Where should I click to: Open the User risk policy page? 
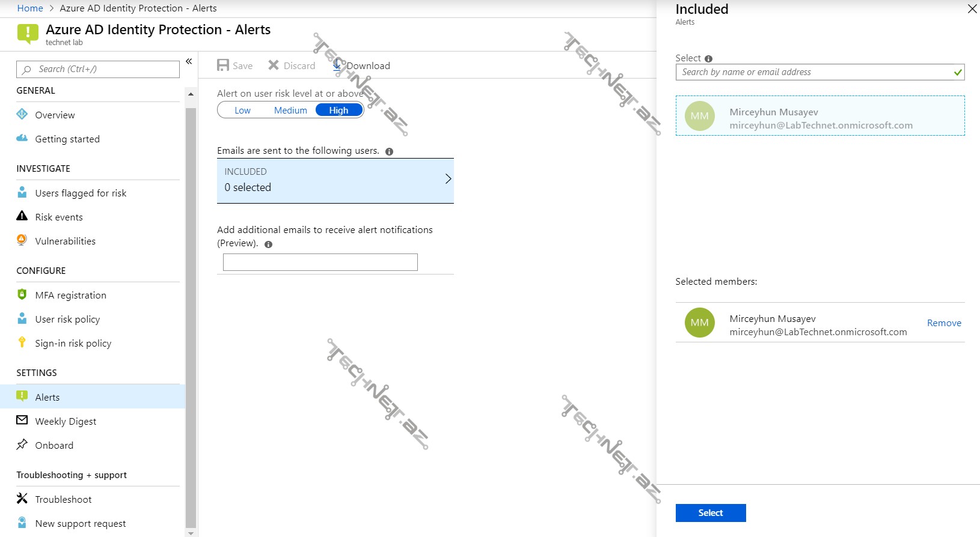(x=67, y=319)
